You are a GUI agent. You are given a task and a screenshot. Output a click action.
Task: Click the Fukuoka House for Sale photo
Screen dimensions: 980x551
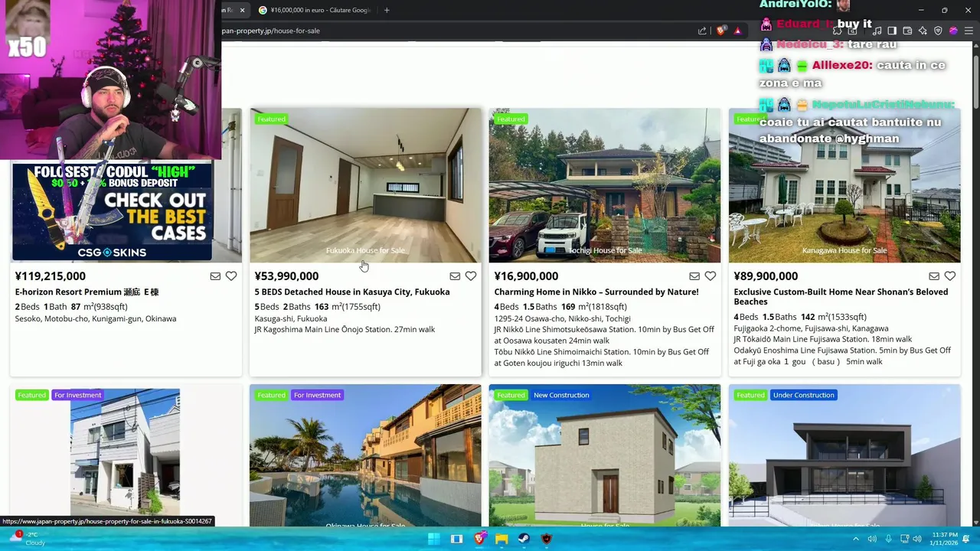(x=365, y=185)
